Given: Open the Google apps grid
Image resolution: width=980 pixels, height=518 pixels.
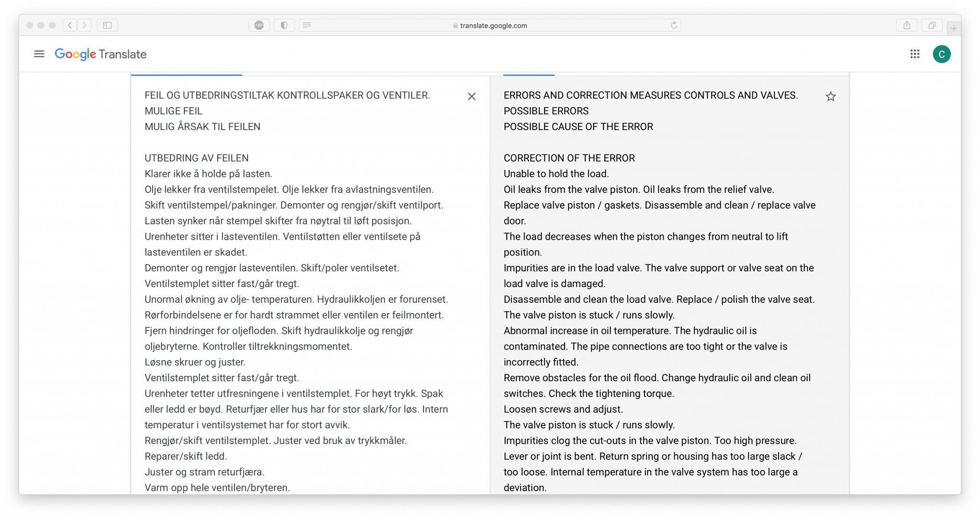Looking at the screenshot, I should click(915, 54).
